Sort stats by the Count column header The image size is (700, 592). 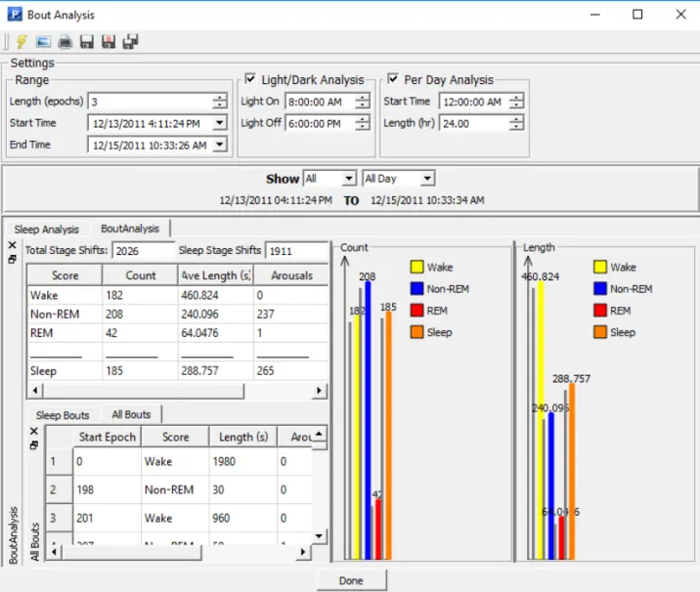(141, 275)
